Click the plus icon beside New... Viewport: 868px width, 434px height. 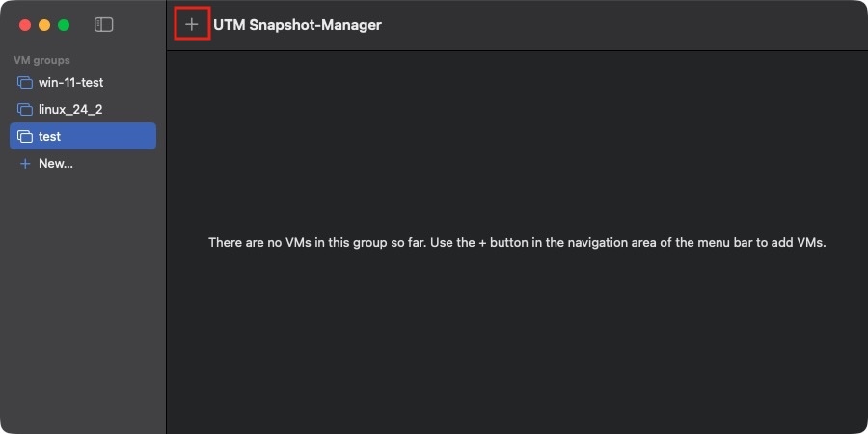click(x=25, y=164)
